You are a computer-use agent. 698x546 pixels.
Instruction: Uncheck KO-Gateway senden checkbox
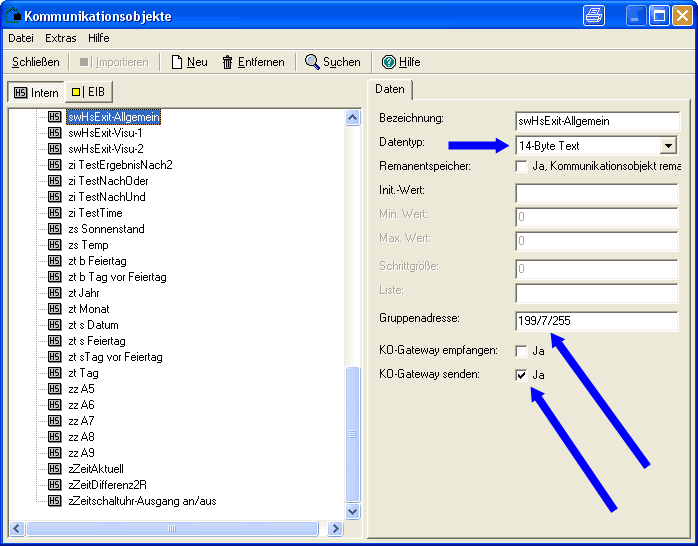click(x=522, y=375)
